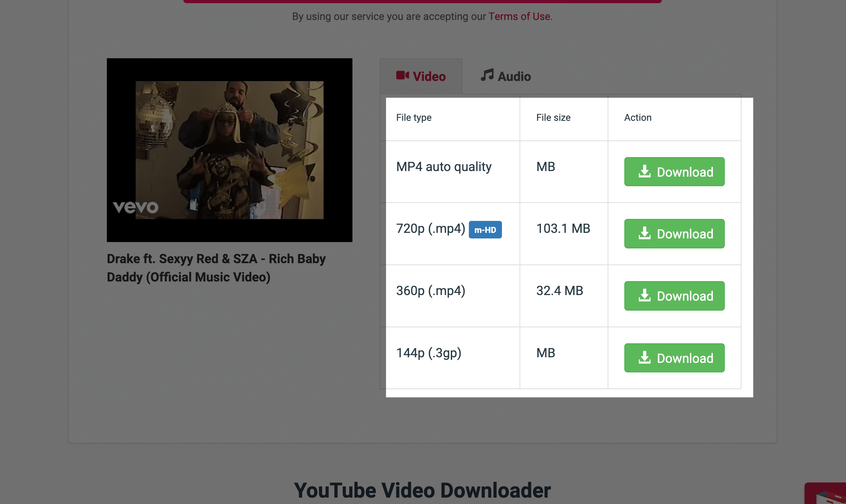Click the download icon for 144p 3GP
The height and width of the screenshot is (504, 846).
point(645,358)
